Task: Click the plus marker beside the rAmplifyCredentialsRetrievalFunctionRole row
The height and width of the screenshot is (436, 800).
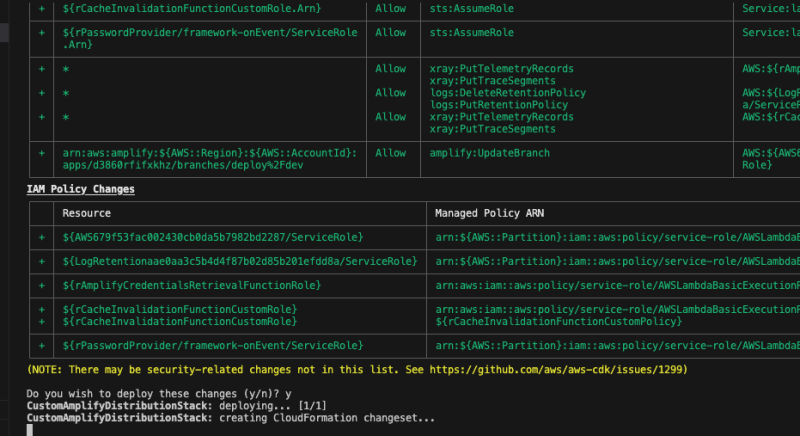Action: pos(42,285)
